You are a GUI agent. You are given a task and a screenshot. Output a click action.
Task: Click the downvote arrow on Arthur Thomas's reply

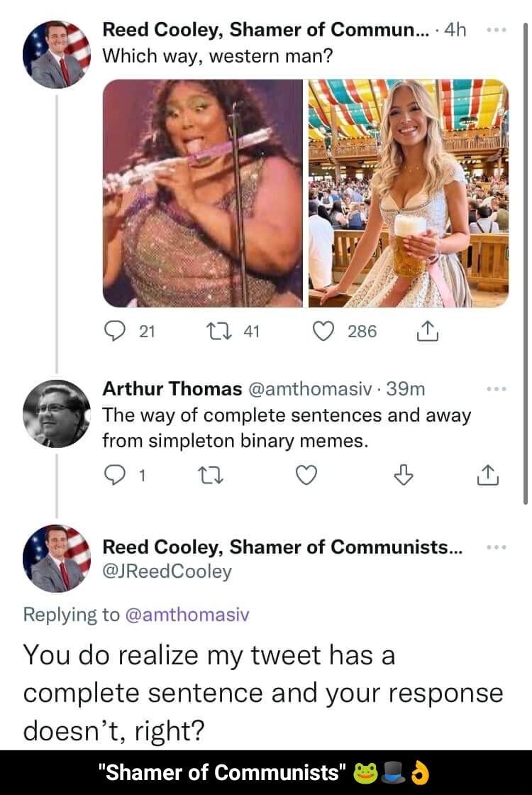tap(403, 476)
